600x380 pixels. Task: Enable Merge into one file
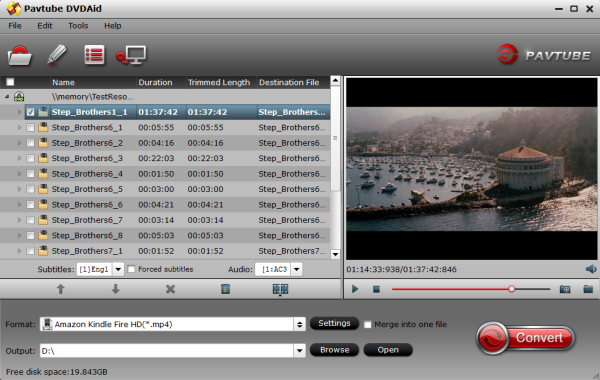[x=367, y=325]
